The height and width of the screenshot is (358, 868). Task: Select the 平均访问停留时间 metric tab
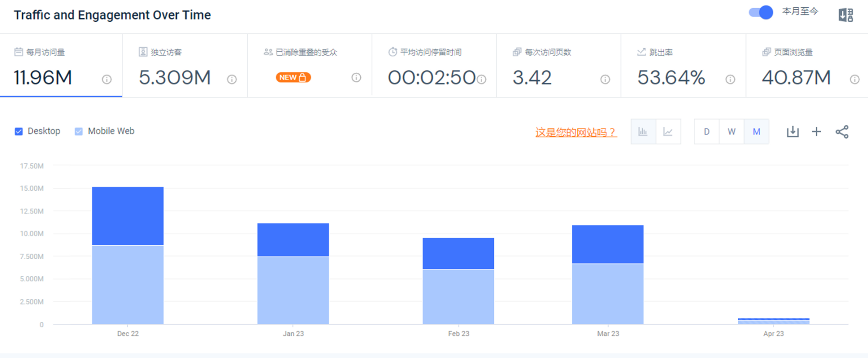[x=434, y=66]
